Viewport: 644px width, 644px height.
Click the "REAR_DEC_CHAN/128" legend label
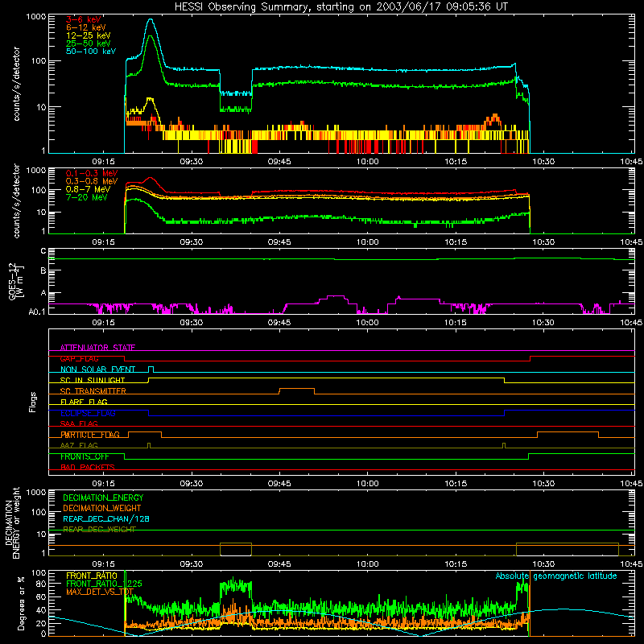pos(106,519)
